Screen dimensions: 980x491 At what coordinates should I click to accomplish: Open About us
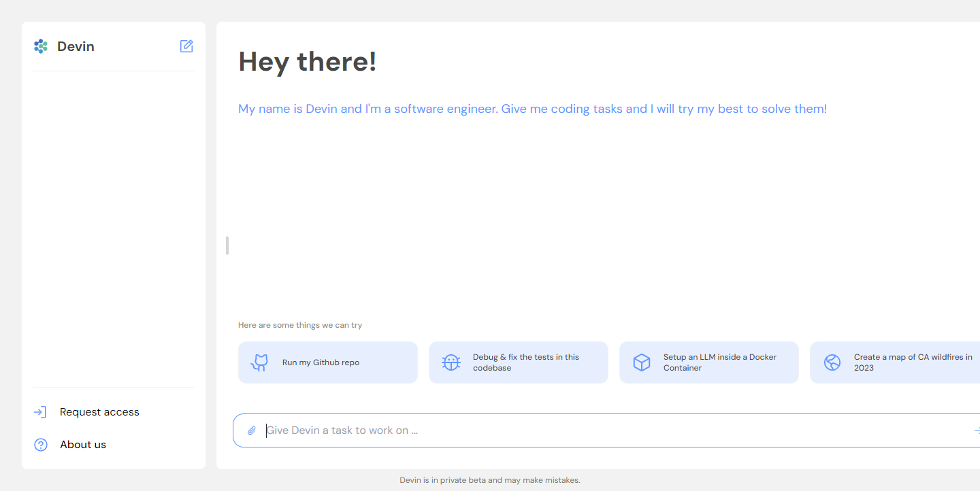click(x=83, y=445)
